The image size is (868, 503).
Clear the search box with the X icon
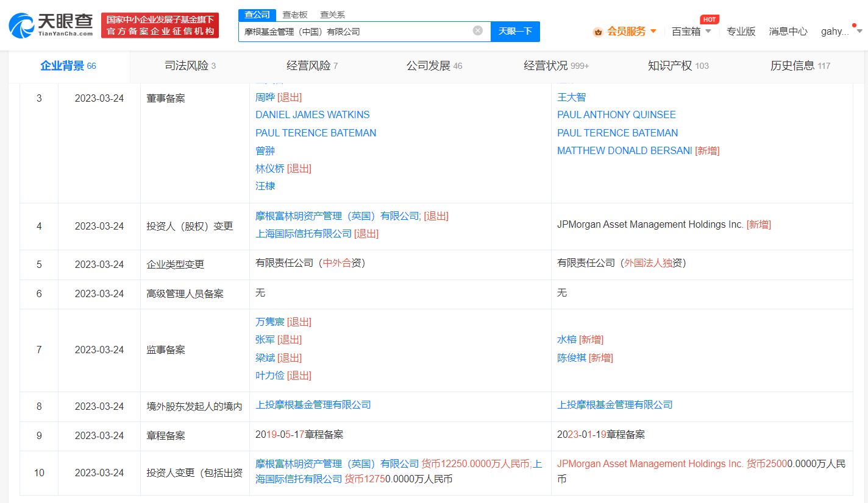(x=478, y=30)
